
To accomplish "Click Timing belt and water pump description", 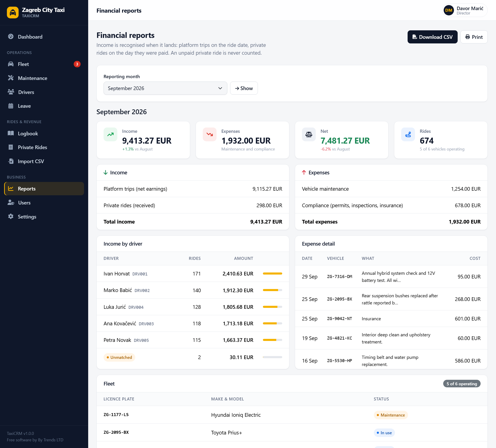I will [x=390, y=361].
